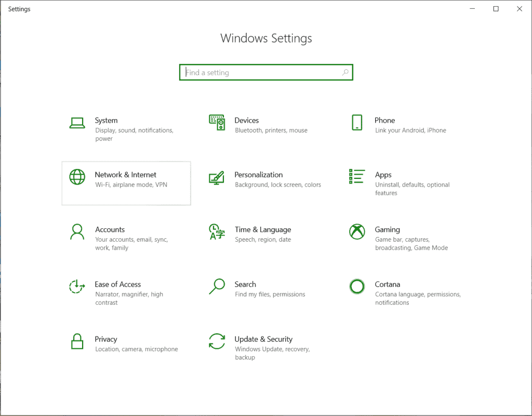Click the Windows Settings heading
532x416 pixels.
pos(266,38)
